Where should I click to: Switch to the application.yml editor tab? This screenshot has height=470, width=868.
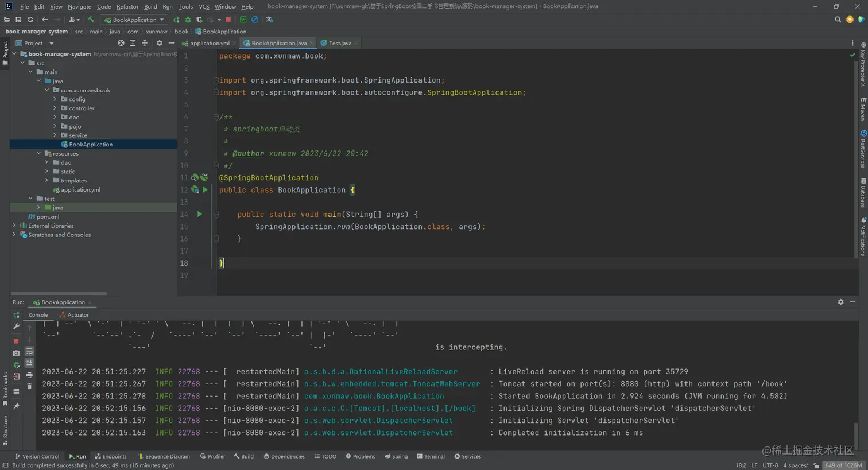point(209,43)
